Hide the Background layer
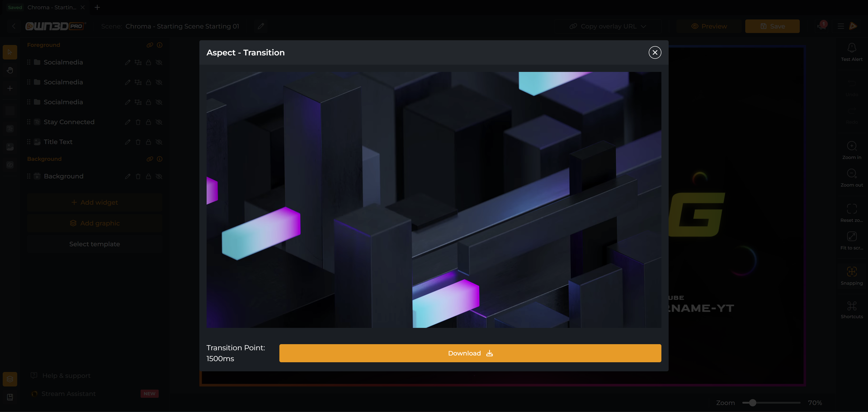The height and width of the screenshot is (412, 868). [x=159, y=176]
